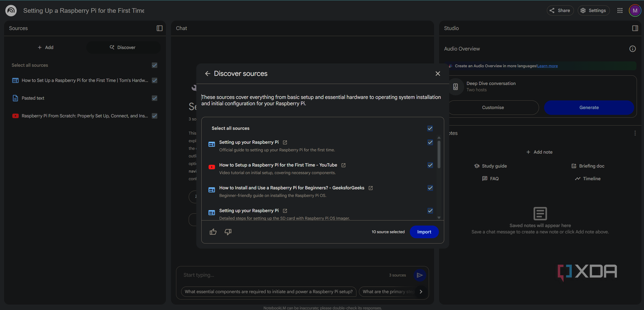Open external link for GeeksforGeeks source
The width and height of the screenshot is (644, 310).
(371, 188)
